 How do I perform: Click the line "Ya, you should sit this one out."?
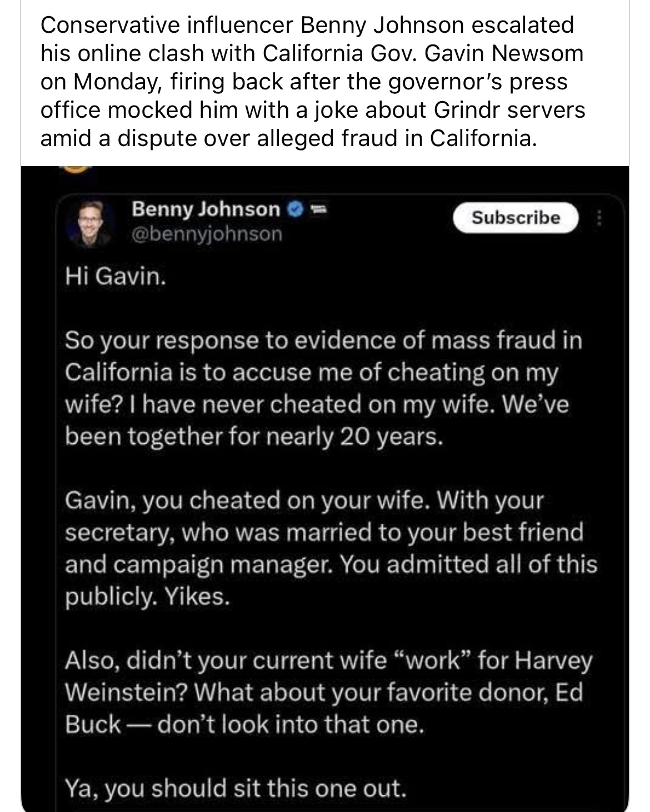236,788
